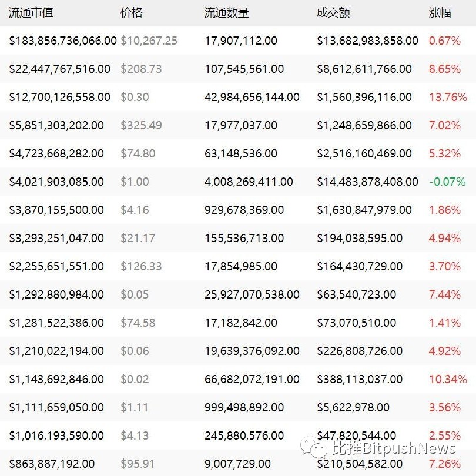Select market cap $183,856,736,066.00
Image resolution: width=476 pixels, height=476 pixels.
click(63, 41)
